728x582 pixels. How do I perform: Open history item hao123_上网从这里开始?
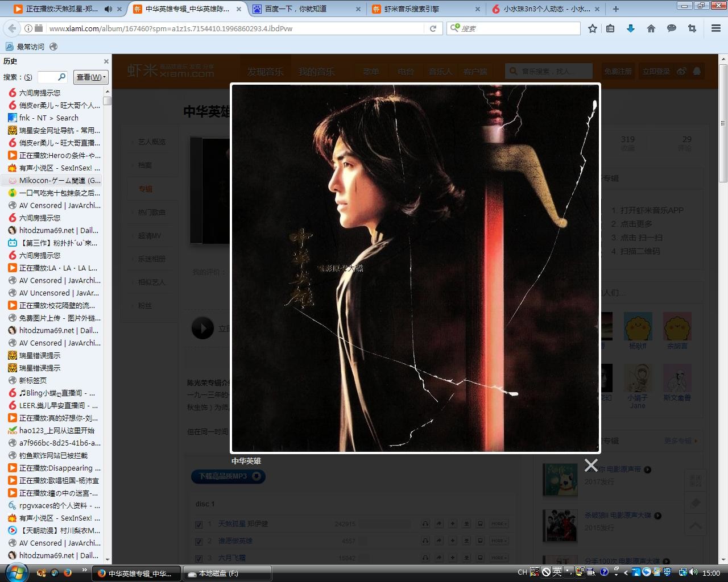pos(54,430)
